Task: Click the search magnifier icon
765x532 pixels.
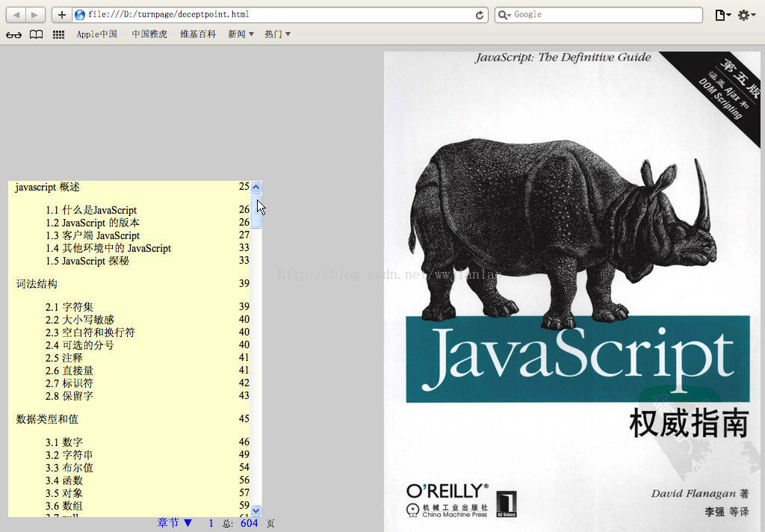Action: pos(503,15)
